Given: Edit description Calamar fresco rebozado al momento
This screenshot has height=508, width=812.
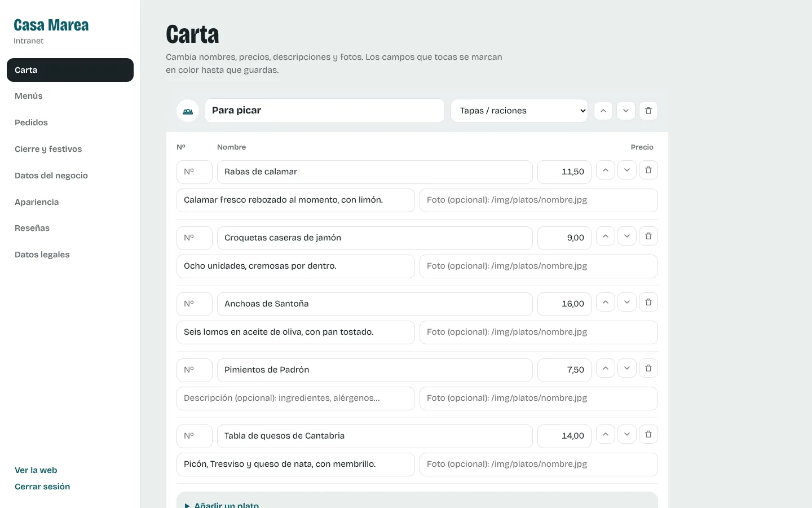Looking at the screenshot, I should tap(295, 200).
